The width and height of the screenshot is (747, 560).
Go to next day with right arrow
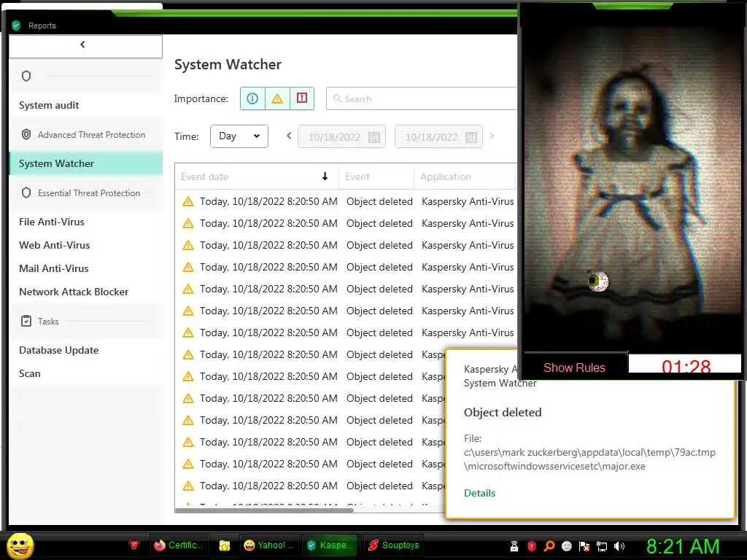(x=492, y=136)
